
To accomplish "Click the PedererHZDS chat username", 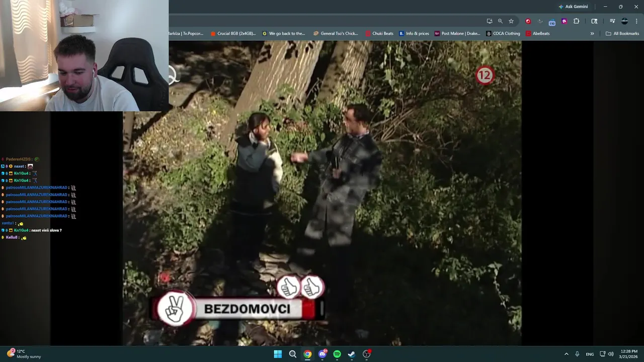I will point(18,159).
